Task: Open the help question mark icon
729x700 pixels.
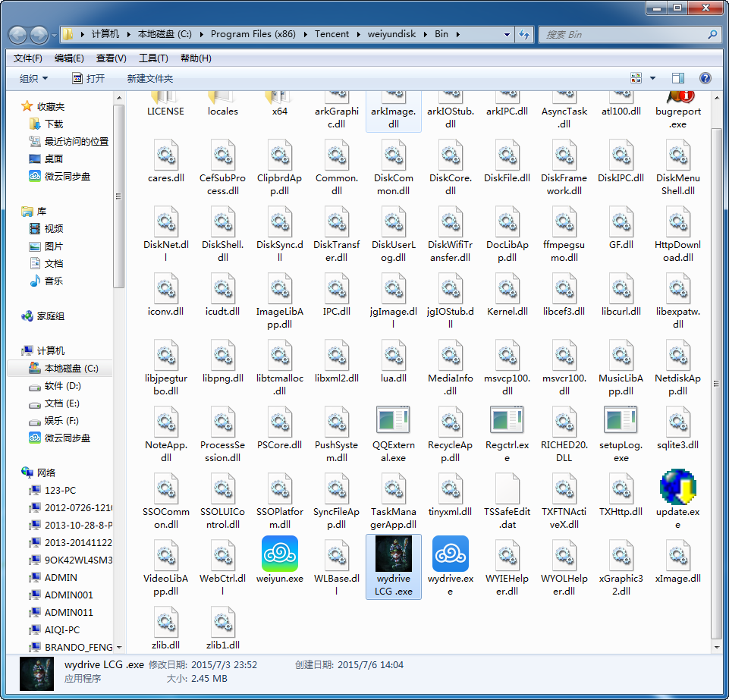Action: pos(705,78)
